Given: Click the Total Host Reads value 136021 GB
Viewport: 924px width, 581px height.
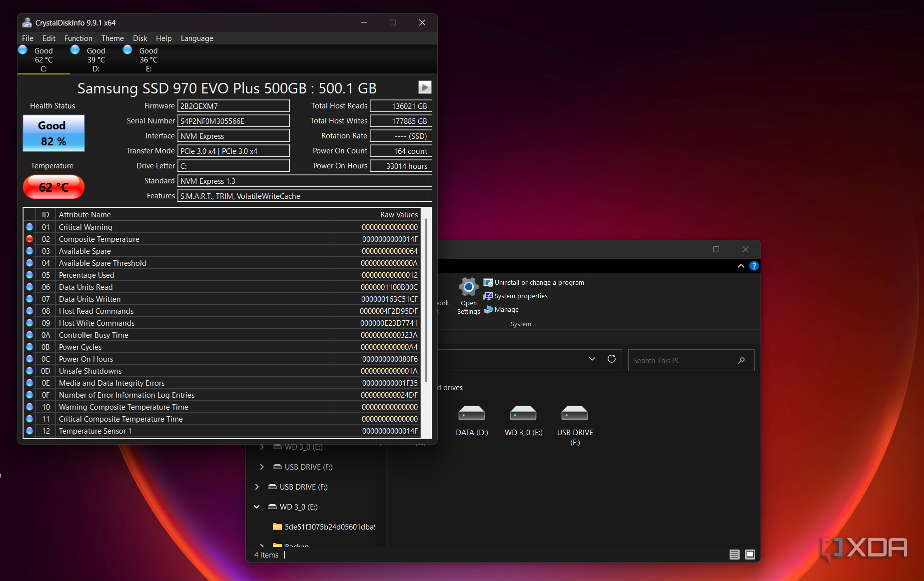Looking at the screenshot, I should [401, 106].
